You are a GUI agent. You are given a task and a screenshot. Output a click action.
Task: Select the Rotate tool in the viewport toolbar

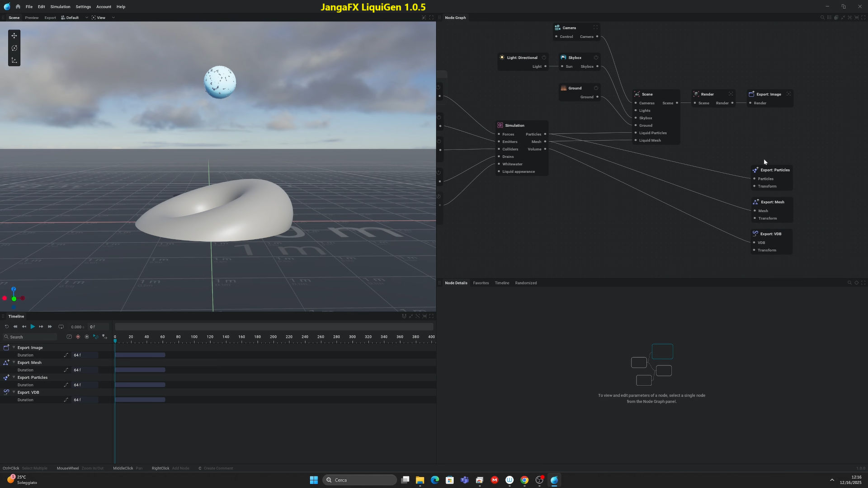pos(14,48)
